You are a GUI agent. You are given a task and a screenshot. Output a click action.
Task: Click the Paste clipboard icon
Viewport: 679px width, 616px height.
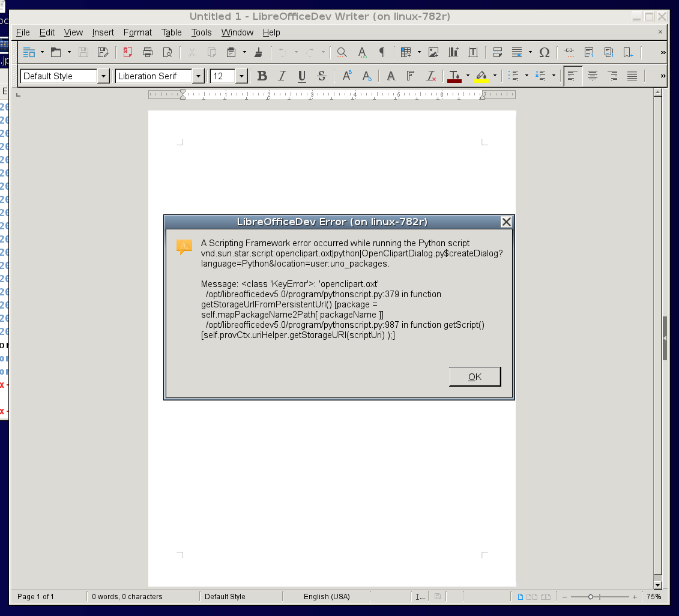coord(231,52)
